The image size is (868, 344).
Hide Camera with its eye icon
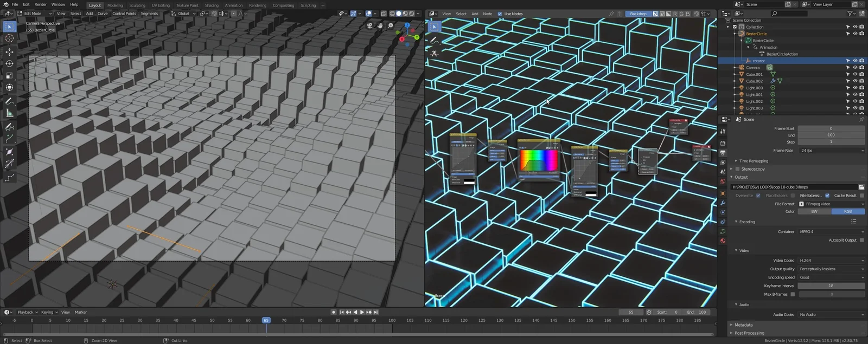(855, 68)
